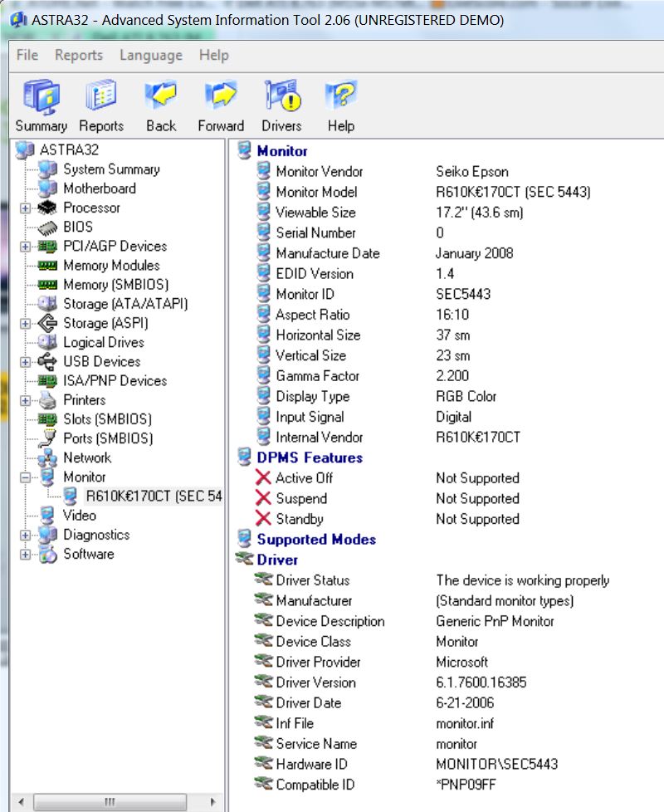Click the January 2008 value
Screen dimensions: 664x812
pos(475,253)
